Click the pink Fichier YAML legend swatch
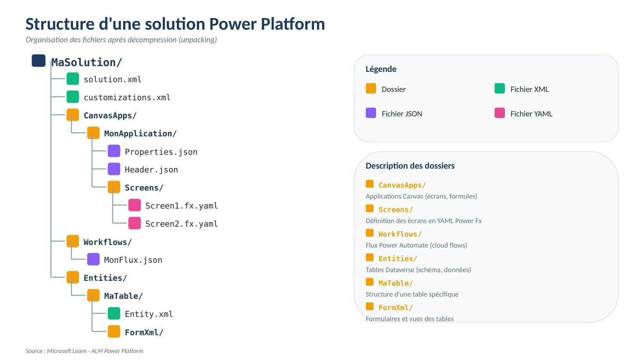Screen dimensions: 644x363 (500, 113)
